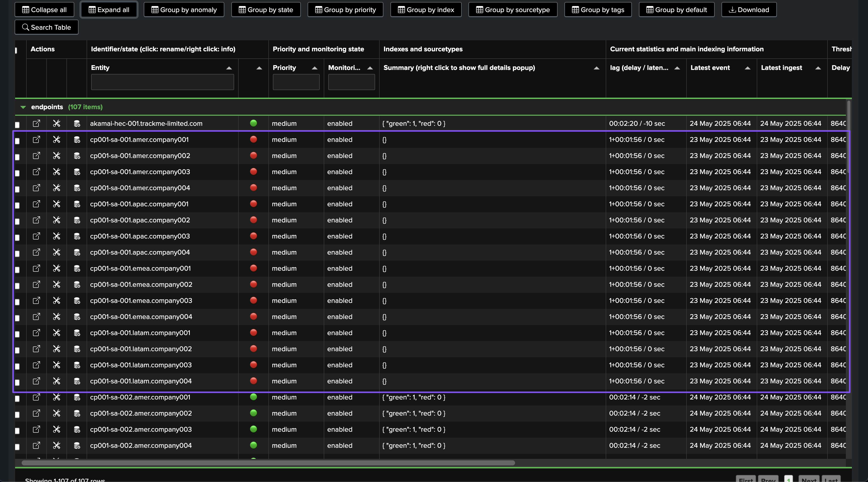
Task: Check the box for cp001-sa-002.amer.company004 row
Action: [x=18, y=447]
